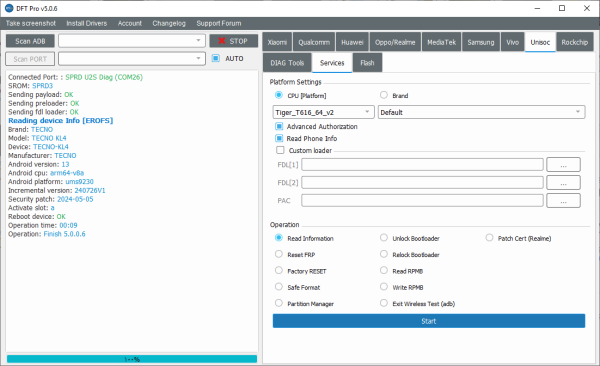Switch to the Huawei tab
600x366 pixels.
[x=352, y=42]
